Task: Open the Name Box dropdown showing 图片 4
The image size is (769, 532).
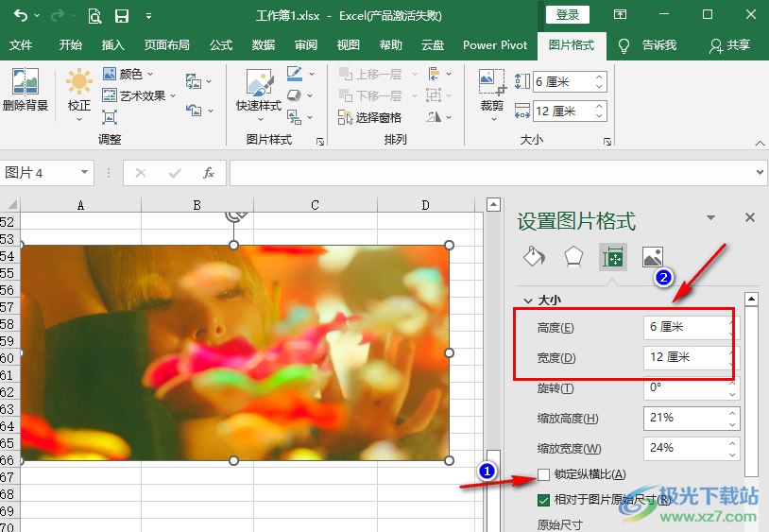Action: pos(84,172)
